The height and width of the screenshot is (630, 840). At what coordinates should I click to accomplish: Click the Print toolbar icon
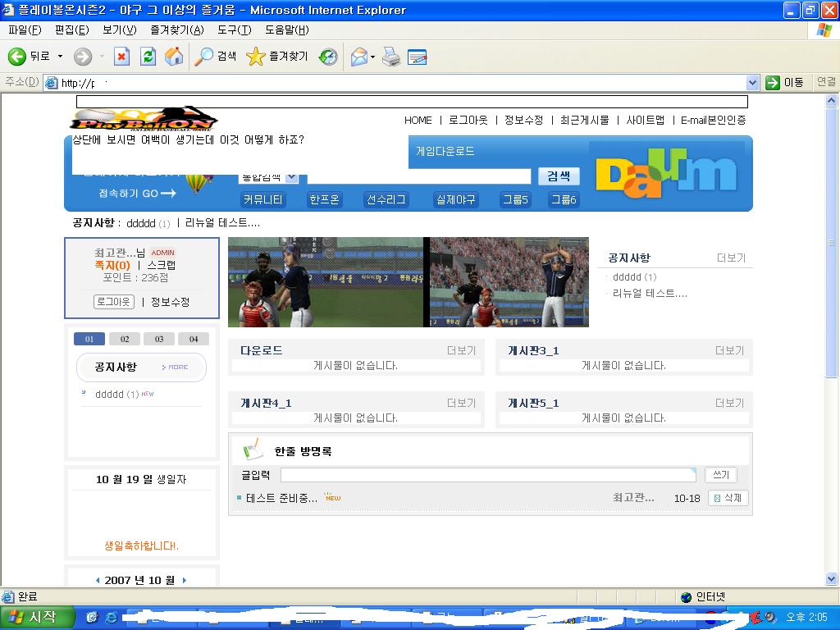391,57
